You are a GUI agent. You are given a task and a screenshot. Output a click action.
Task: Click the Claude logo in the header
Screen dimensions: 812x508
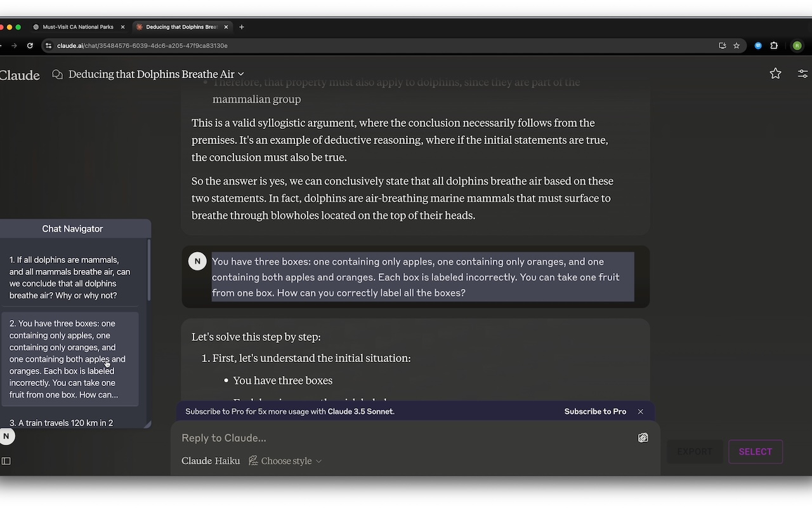point(20,74)
